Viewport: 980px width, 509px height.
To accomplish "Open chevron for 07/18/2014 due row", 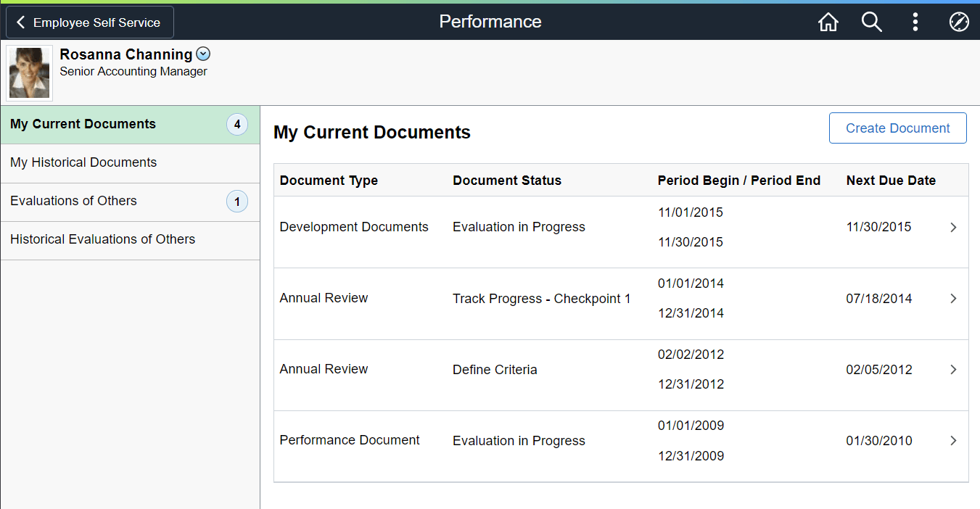I will click(953, 299).
